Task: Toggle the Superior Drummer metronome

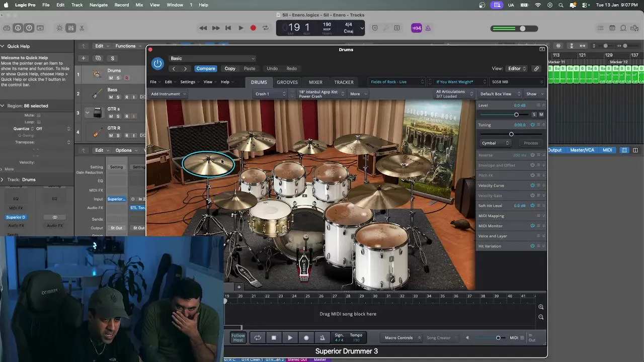Action: (x=322, y=338)
